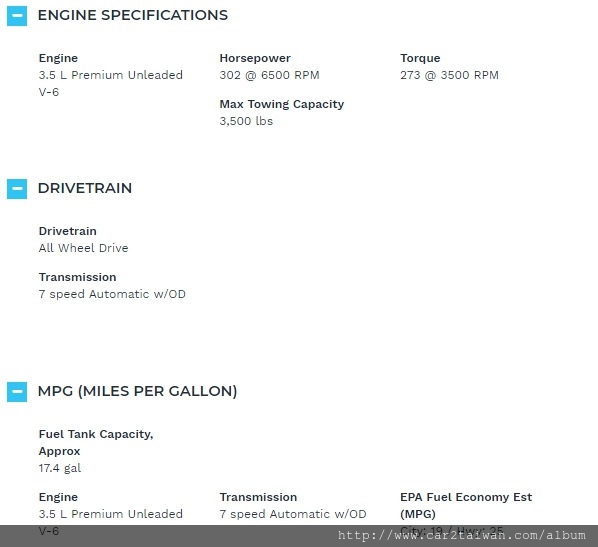Click the Transmission label in the MPG section
The height and width of the screenshot is (547, 598).
[258, 497]
